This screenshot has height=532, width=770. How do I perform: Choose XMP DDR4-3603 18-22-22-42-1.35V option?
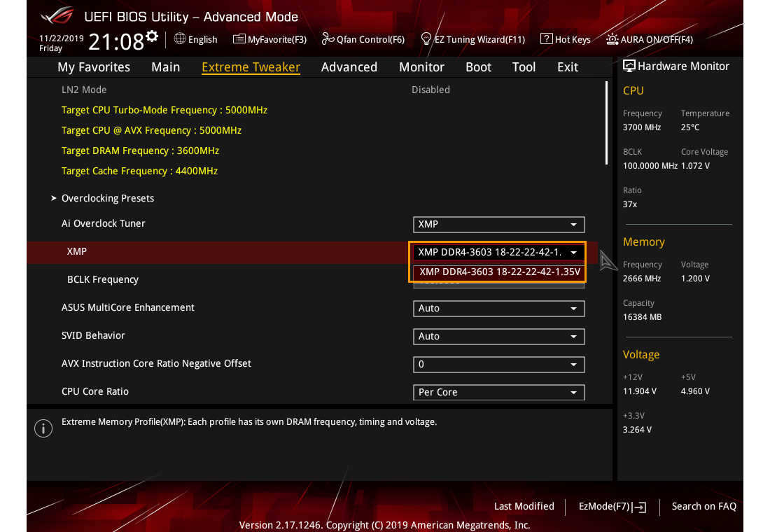[x=499, y=272]
